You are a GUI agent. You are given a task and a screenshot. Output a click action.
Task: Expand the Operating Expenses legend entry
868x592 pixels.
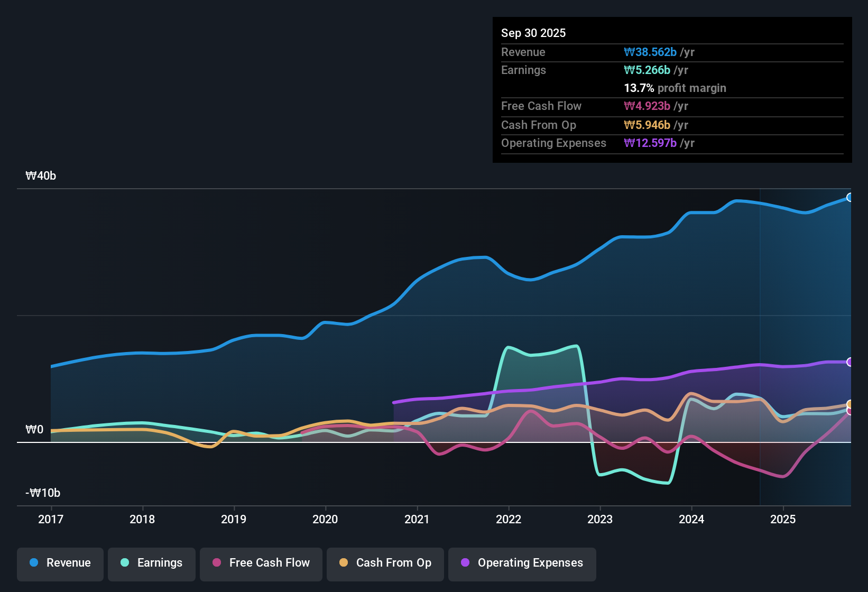coord(522,563)
